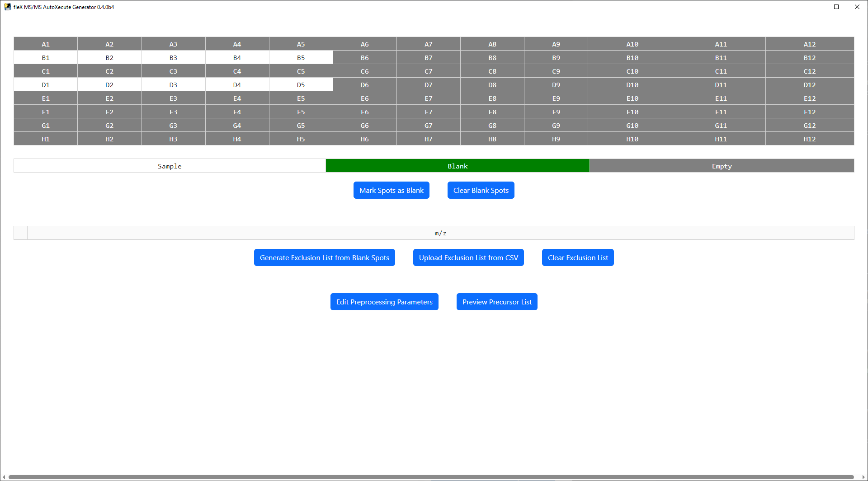This screenshot has height=481, width=868.
Task: Click the m/z column header
Action: pyautogui.click(x=440, y=233)
